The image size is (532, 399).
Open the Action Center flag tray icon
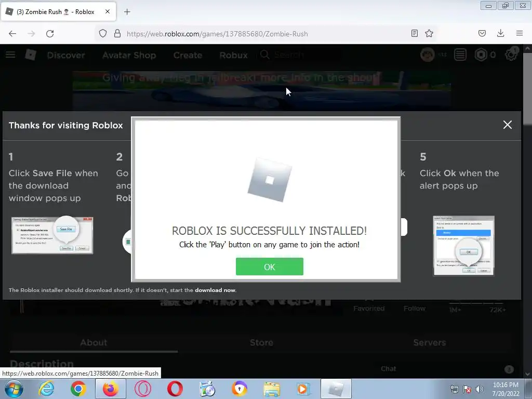pos(467,389)
